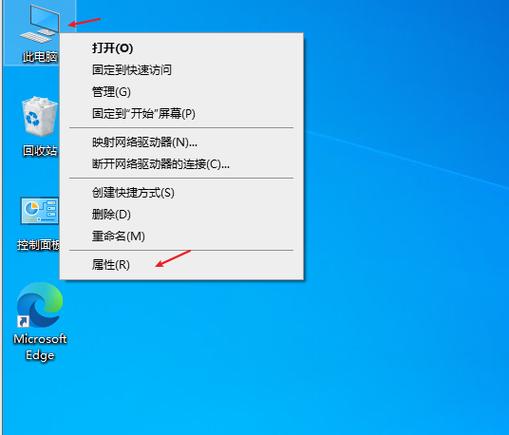Screen dimensions: 509x435
Task: Click the 此电脑 label under the icon
Action: (40, 57)
